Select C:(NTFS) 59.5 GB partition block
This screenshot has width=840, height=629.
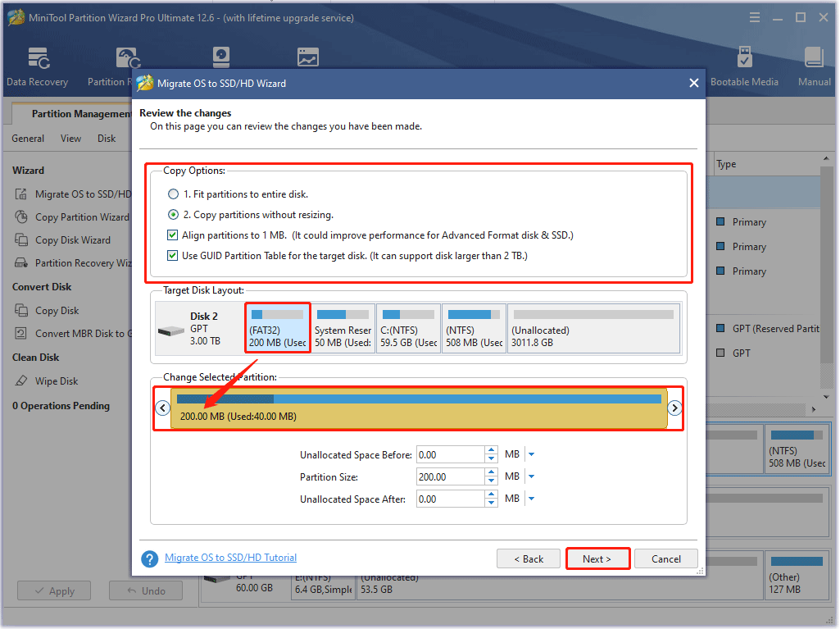(408, 328)
